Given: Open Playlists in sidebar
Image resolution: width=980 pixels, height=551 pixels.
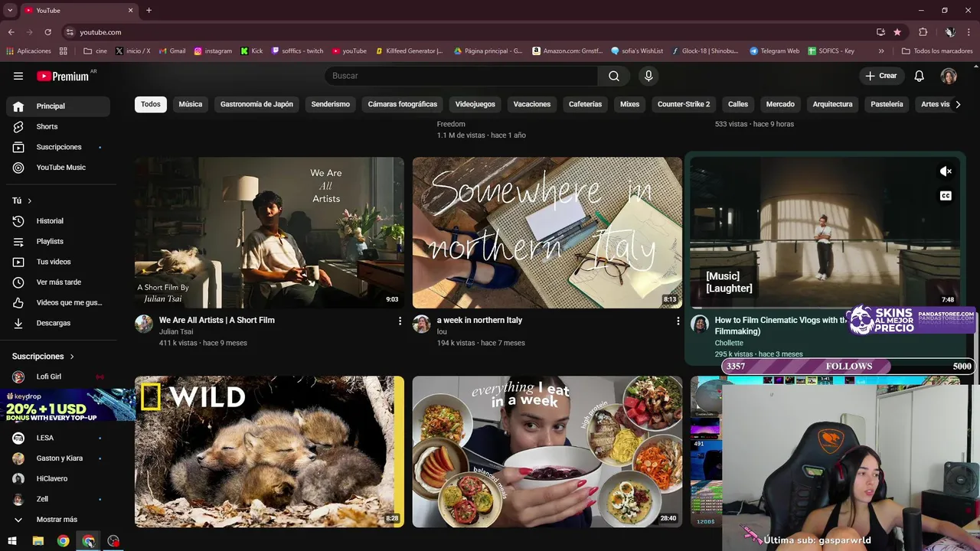Looking at the screenshot, I should 58,241.
